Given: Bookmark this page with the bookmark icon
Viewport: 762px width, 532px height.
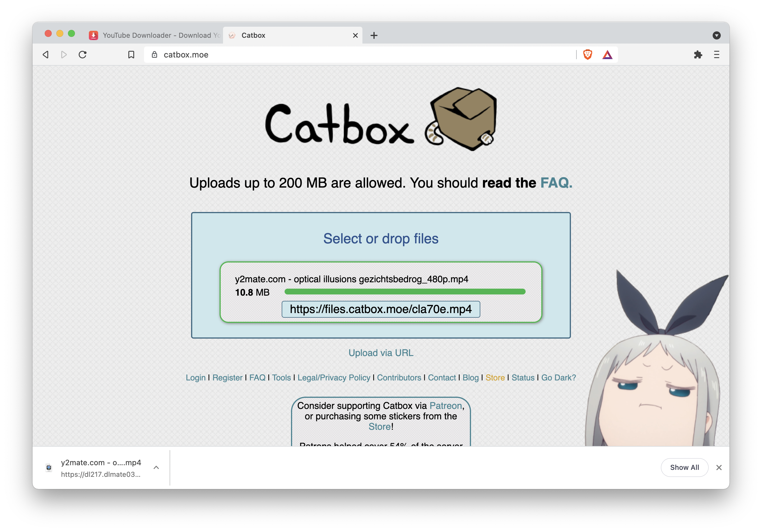Looking at the screenshot, I should pos(131,54).
